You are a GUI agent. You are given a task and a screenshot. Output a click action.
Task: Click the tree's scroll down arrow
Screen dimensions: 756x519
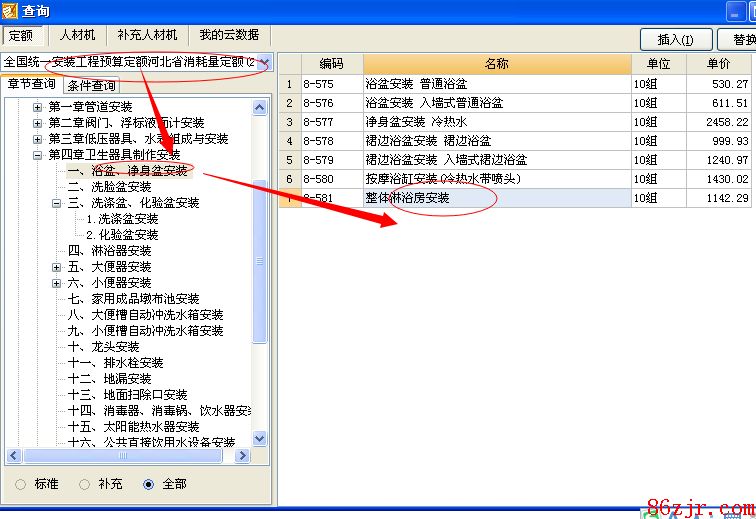[260, 438]
